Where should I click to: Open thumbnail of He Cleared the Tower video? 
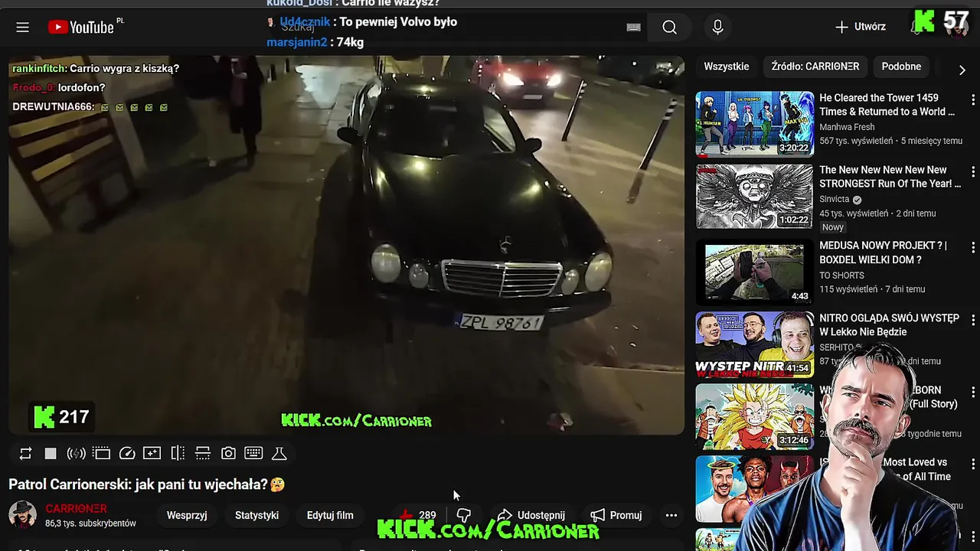pos(755,124)
